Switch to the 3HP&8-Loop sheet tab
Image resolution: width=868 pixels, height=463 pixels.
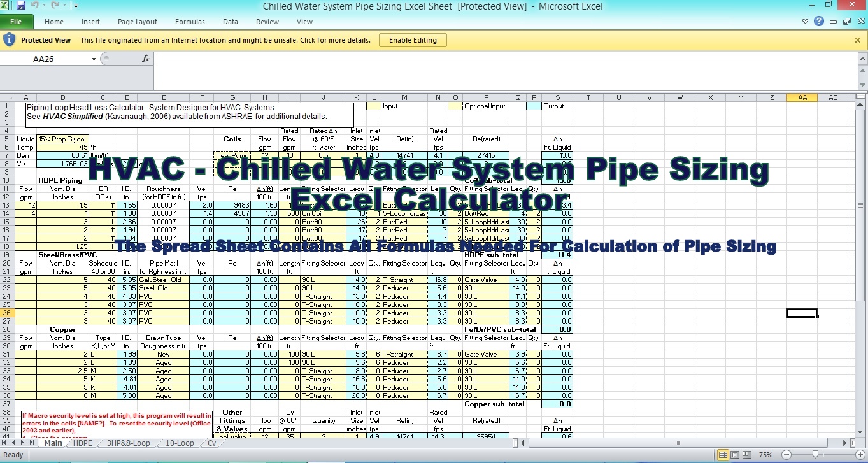pyautogui.click(x=129, y=443)
